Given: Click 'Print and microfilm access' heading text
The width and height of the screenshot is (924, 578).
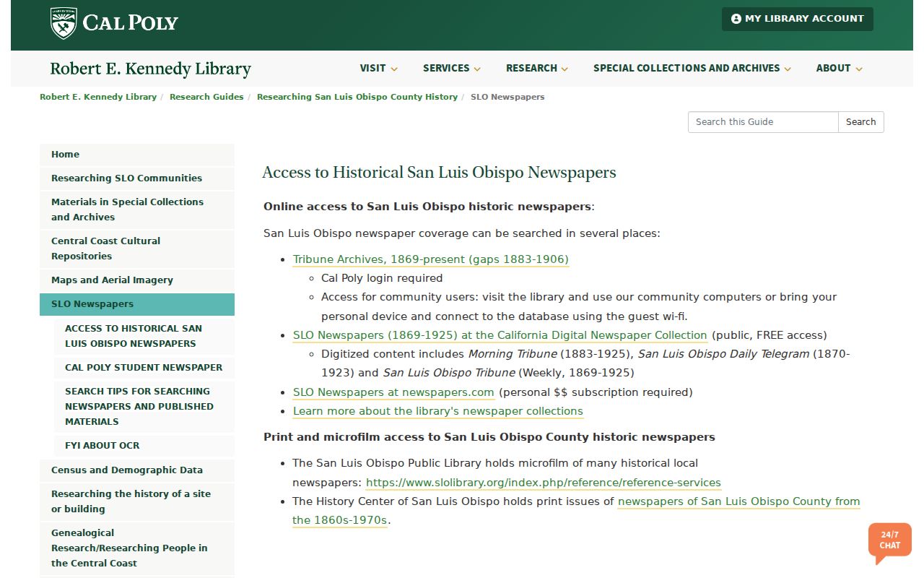Looking at the screenshot, I should tap(489, 437).
